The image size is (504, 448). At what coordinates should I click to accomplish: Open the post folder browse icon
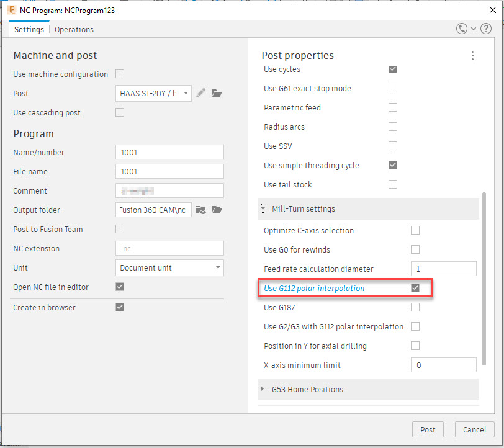point(217,93)
